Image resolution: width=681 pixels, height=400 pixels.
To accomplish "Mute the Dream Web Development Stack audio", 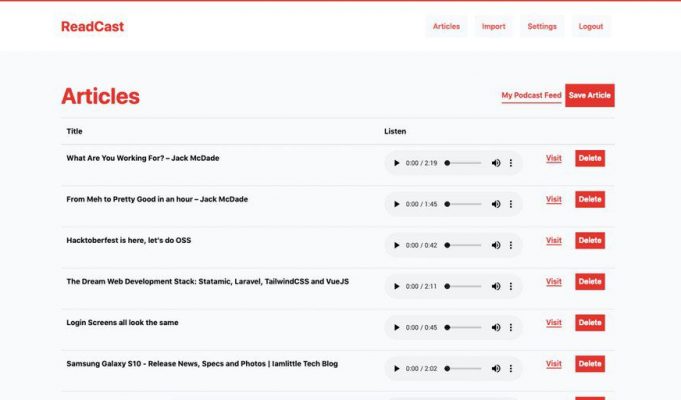I will pos(496,286).
